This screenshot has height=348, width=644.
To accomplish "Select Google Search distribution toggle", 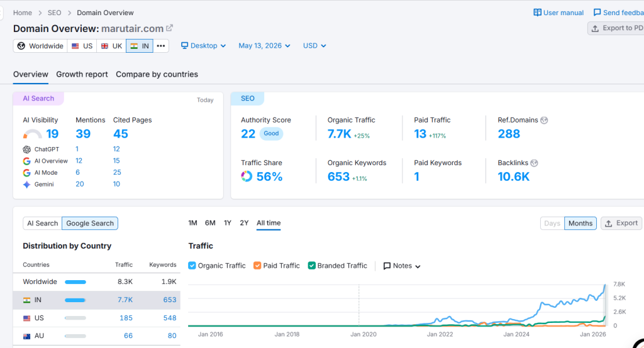I will pyautogui.click(x=90, y=223).
